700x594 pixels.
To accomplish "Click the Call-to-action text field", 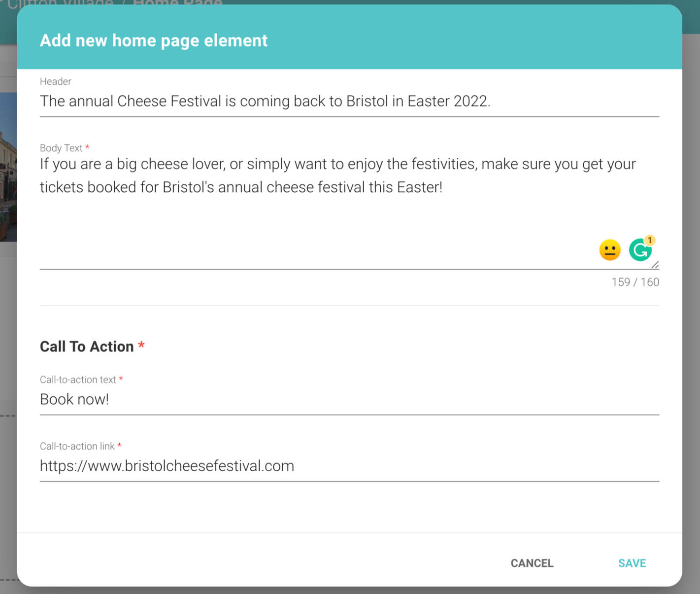I will tap(349, 399).
